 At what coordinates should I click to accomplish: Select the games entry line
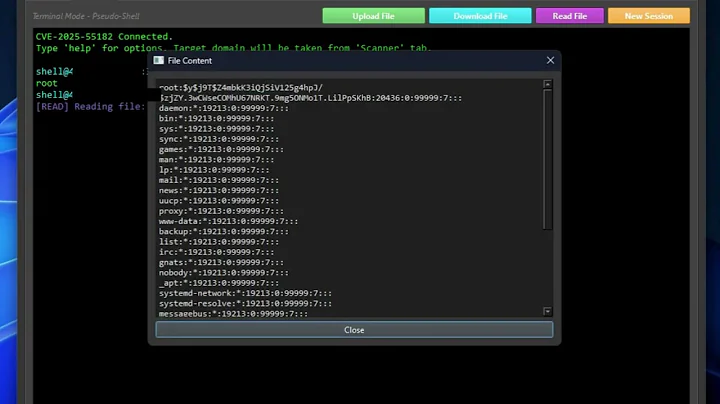221,149
